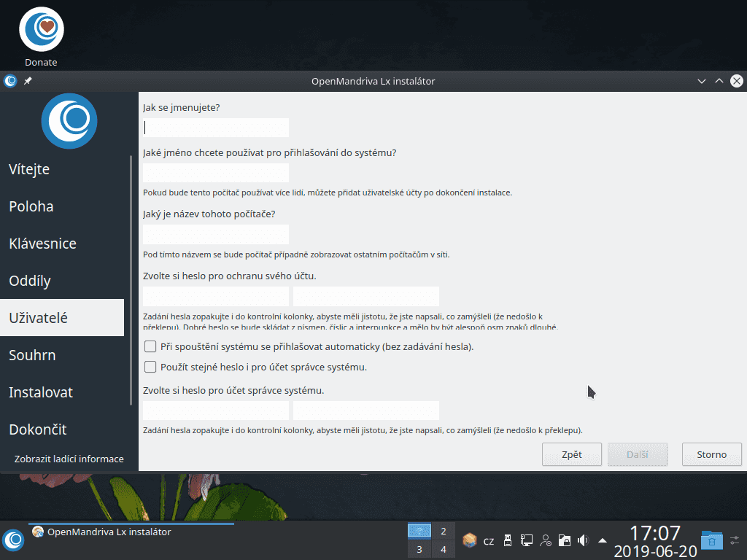Open the application launcher in the taskbar
Image resolution: width=747 pixels, height=560 pixels.
pyautogui.click(x=13, y=540)
